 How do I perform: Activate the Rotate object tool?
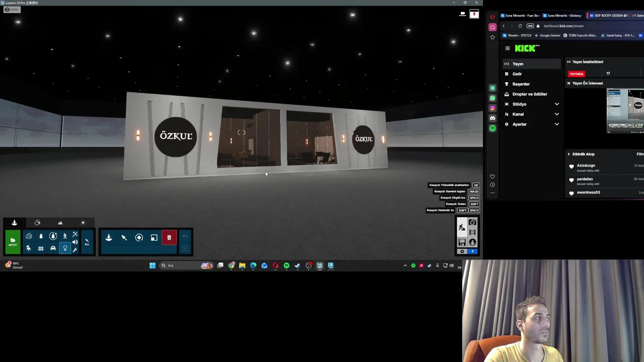[139, 237]
